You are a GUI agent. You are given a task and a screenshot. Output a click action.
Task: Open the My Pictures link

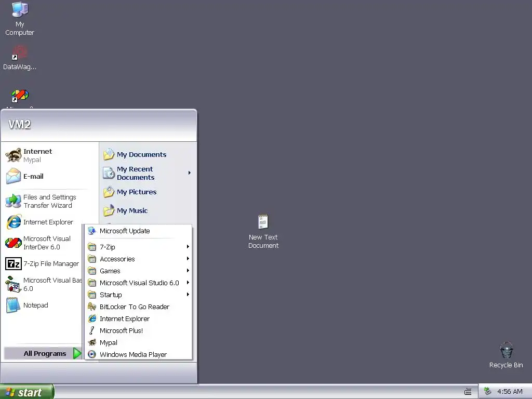pos(137,192)
